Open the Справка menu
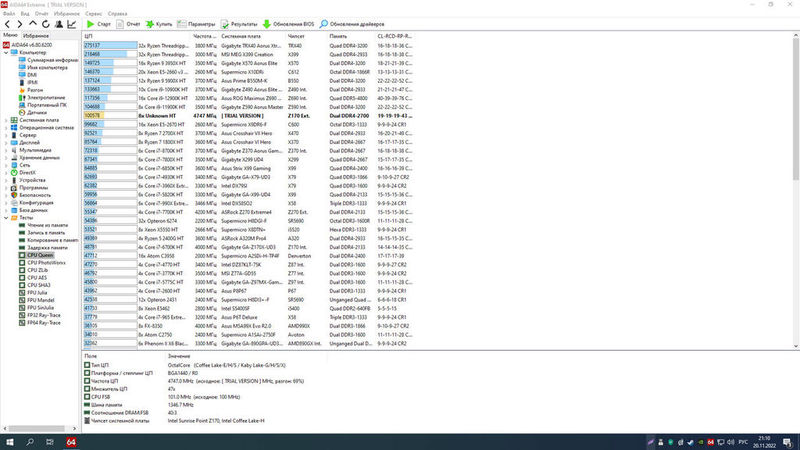 tap(117, 14)
